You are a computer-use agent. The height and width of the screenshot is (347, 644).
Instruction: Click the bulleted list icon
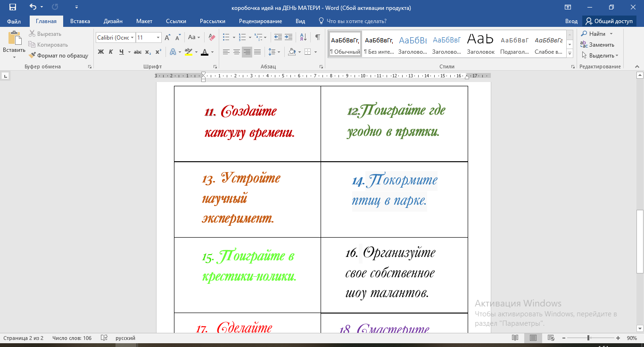click(x=226, y=37)
